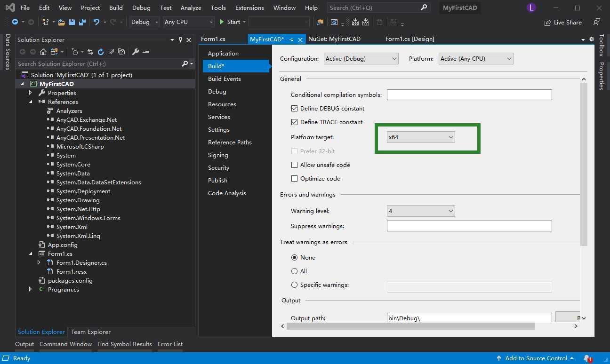
Task: Open the Extensions menu
Action: pyautogui.click(x=249, y=8)
